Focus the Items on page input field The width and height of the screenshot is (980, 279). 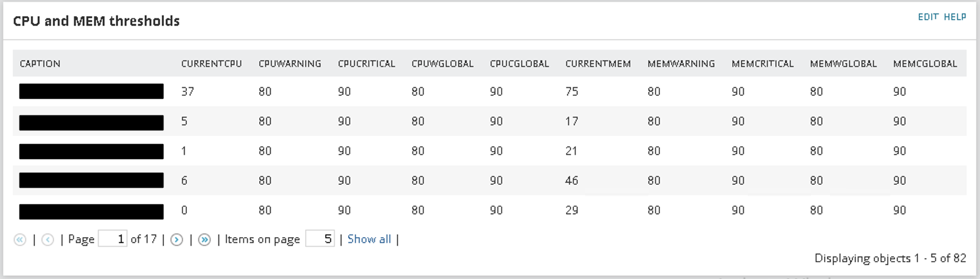point(320,238)
